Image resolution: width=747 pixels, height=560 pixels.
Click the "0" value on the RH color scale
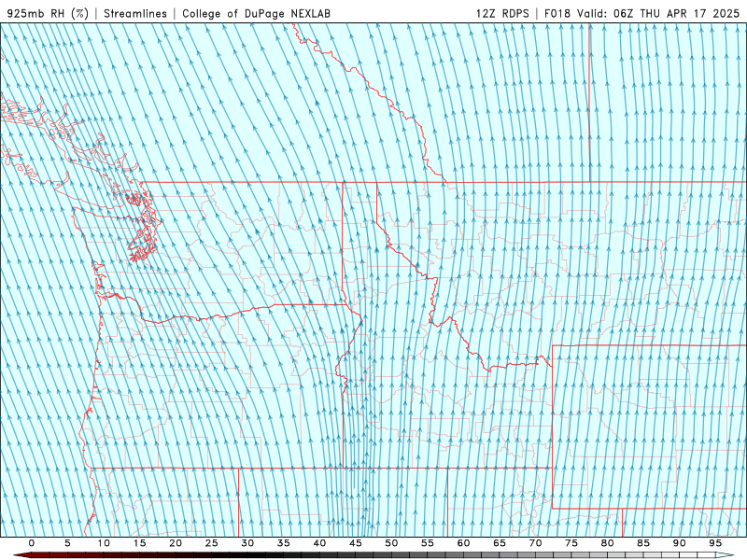pyautogui.click(x=32, y=543)
